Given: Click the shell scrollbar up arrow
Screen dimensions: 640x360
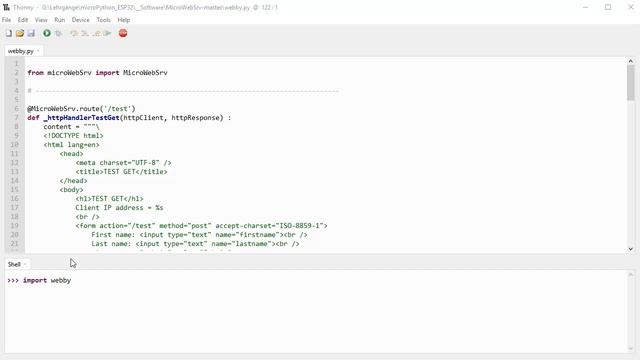Looking at the screenshot, I should click(631, 275).
